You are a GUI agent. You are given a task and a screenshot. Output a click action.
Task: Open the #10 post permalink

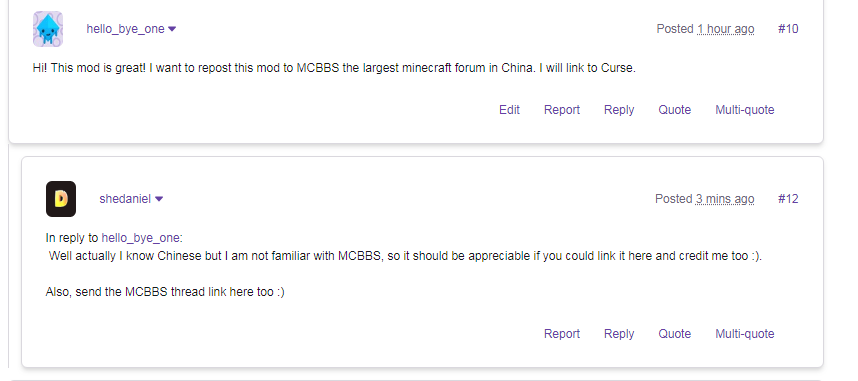[x=788, y=29]
